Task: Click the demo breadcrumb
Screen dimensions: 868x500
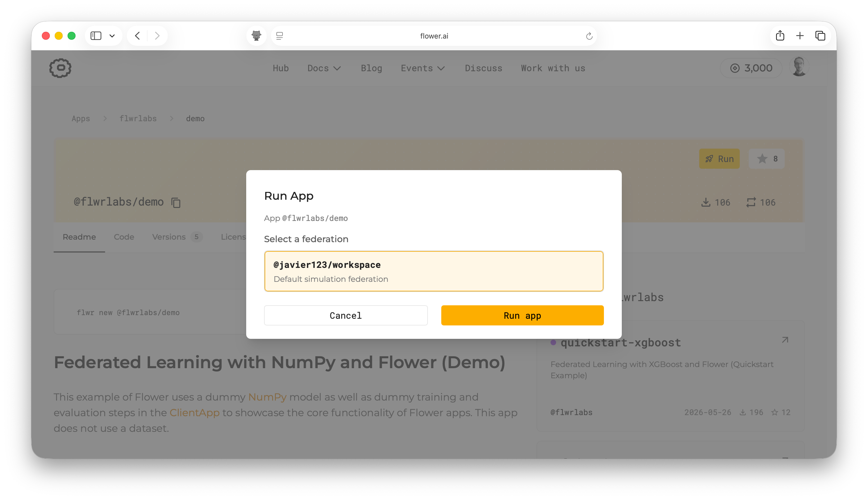Action: (195, 118)
